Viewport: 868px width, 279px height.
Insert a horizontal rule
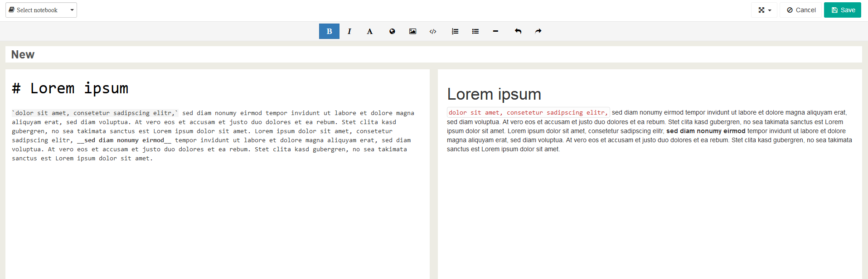click(495, 31)
